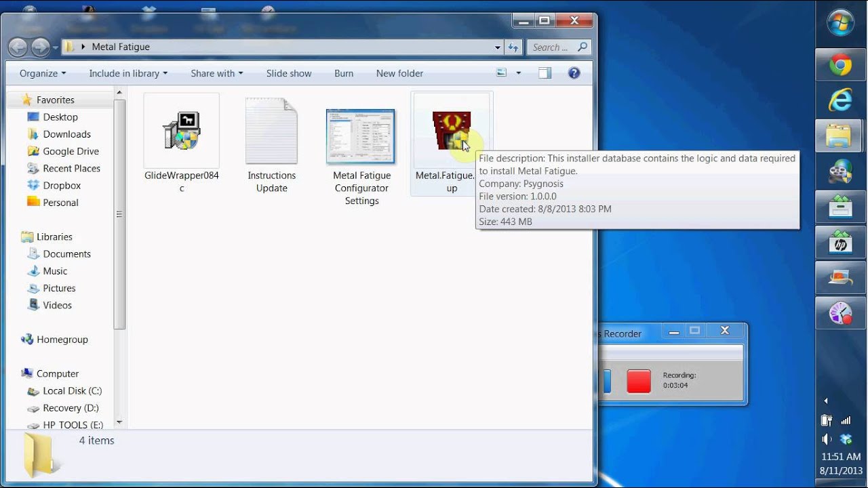
Task: Open the Share with menu
Action: [x=216, y=73]
